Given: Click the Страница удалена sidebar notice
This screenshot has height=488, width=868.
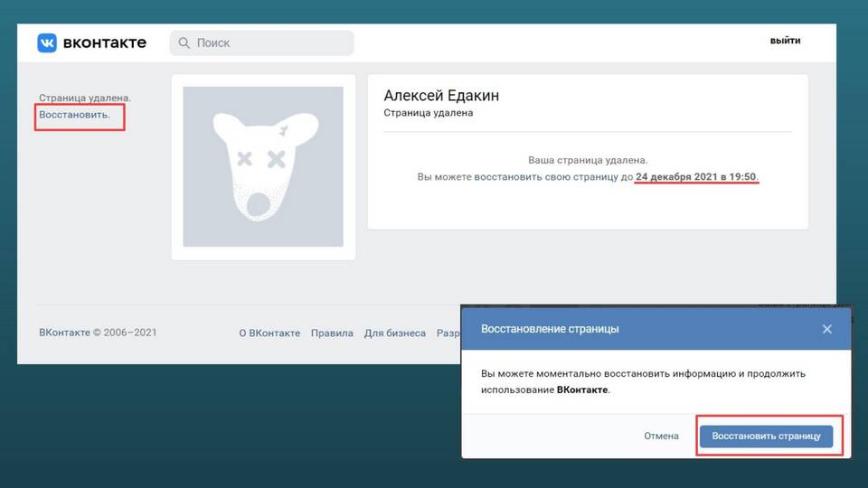Looking at the screenshot, I should (x=85, y=98).
